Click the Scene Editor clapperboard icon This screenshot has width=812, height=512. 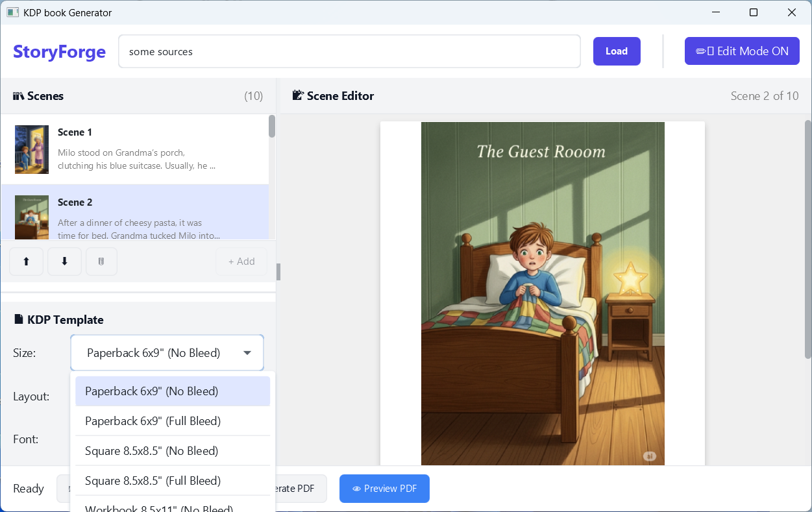pos(297,95)
